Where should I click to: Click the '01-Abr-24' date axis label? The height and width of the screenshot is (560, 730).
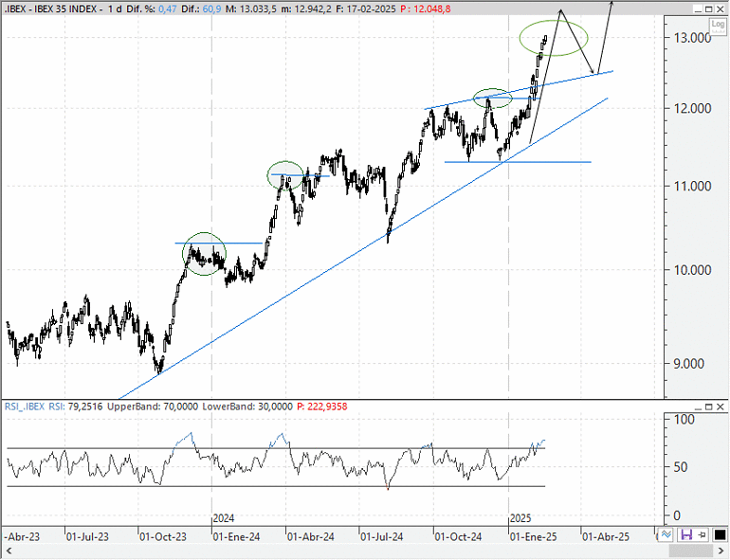tap(311, 536)
